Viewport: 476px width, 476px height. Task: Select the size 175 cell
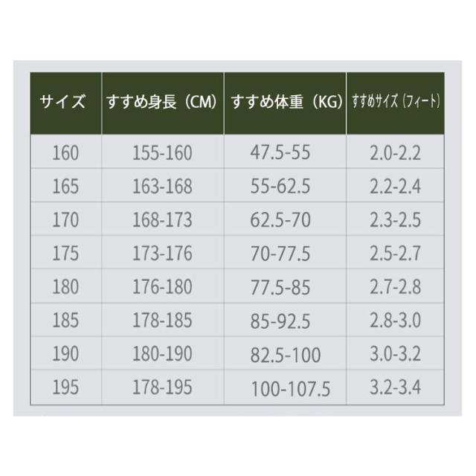point(65,254)
